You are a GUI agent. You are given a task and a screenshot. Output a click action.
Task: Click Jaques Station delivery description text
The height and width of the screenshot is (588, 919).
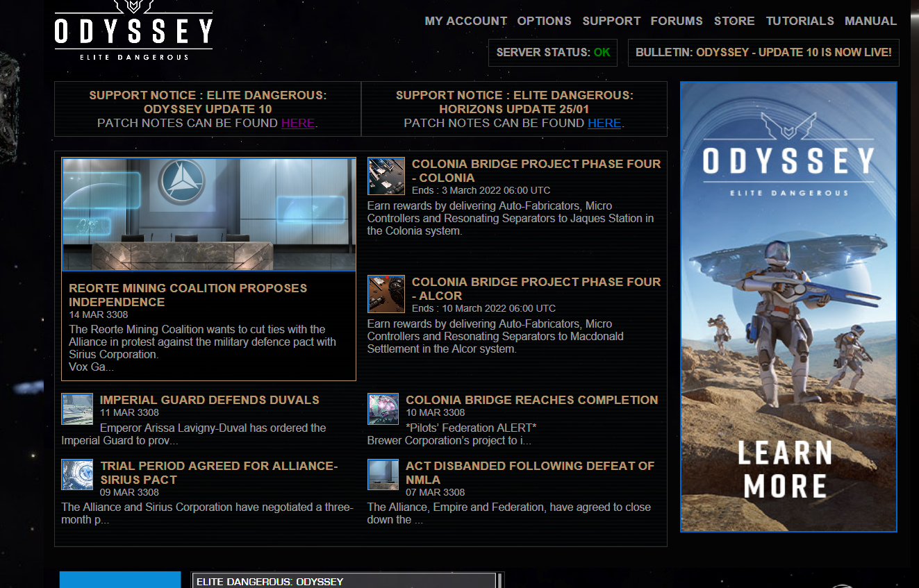click(511, 218)
